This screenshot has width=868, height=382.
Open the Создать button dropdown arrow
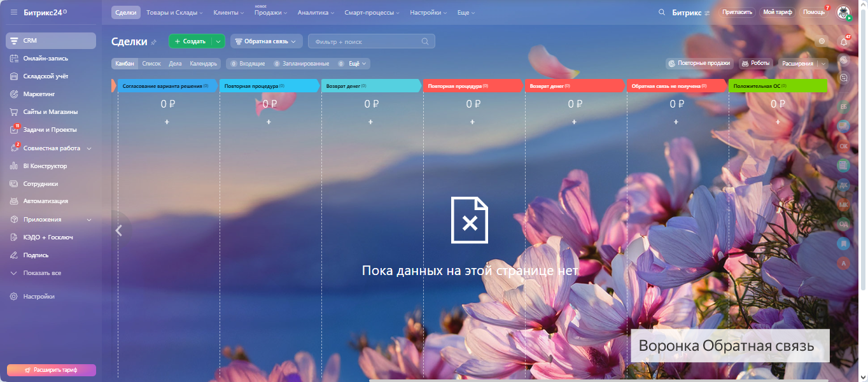[218, 41]
